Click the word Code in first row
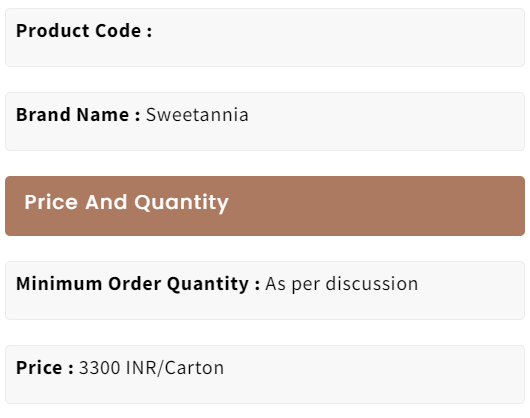 pos(118,31)
